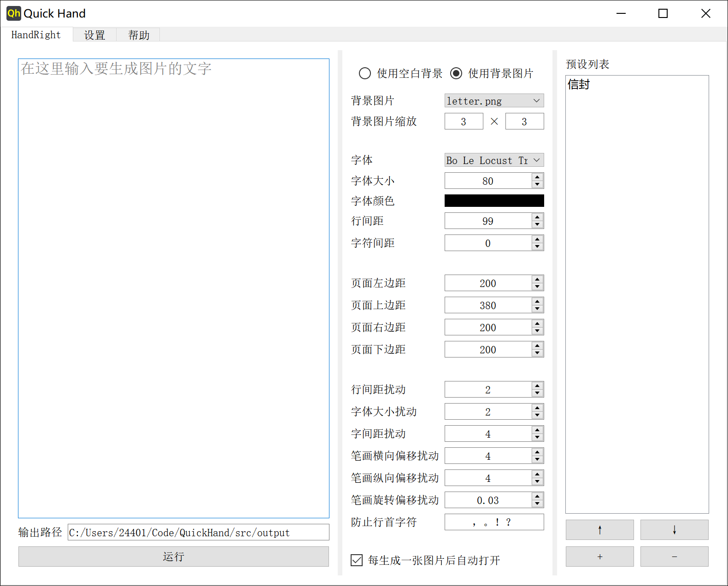The width and height of the screenshot is (728, 586).
Task: Click the background scale height field
Action: (525, 121)
